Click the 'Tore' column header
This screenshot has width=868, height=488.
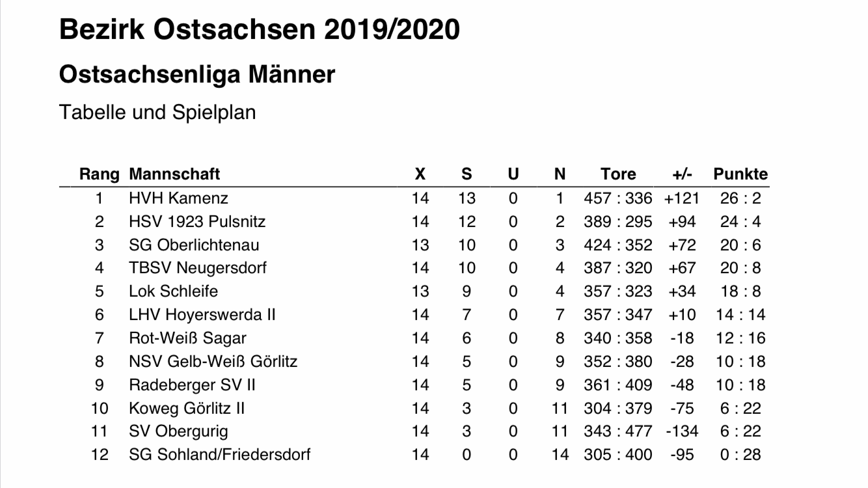pyautogui.click(x=617, y=174)
